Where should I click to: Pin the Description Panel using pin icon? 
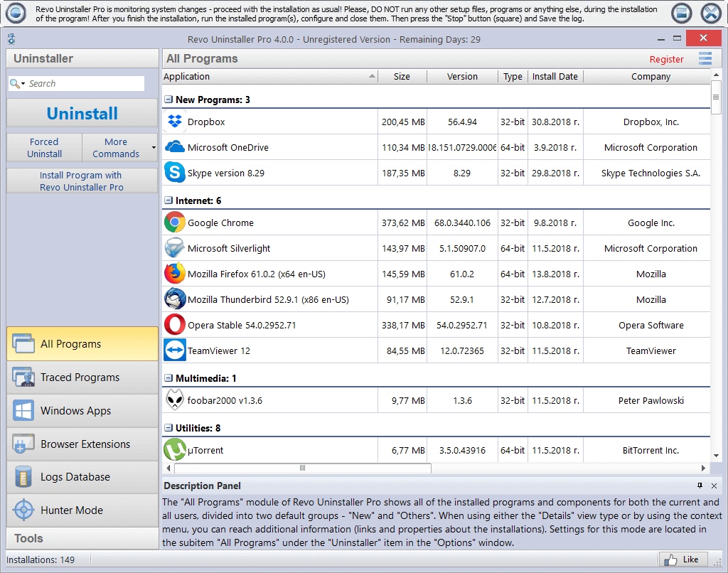pos(700,486)
